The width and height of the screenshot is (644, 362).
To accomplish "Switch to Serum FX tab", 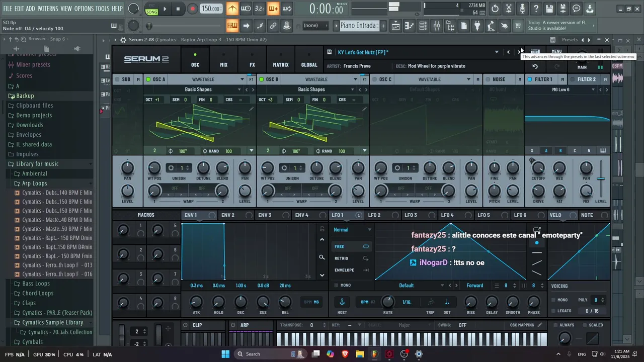I will [x=252, y=60].
